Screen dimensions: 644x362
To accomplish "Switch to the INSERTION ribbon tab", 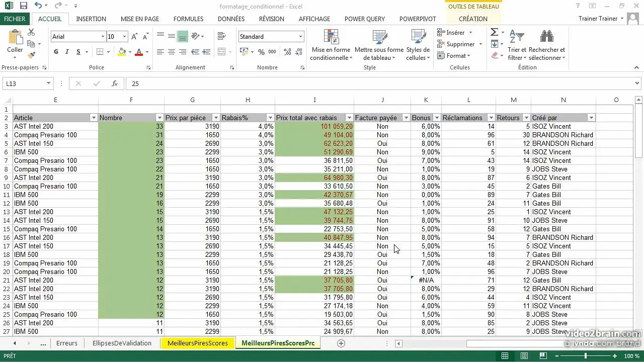I will [x=91, y=19].
